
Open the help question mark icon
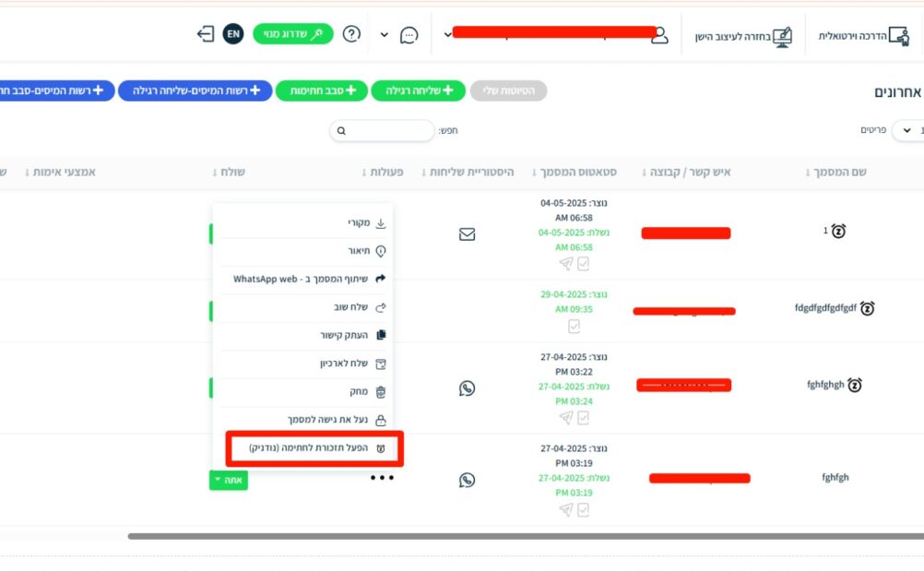[351, 34]
